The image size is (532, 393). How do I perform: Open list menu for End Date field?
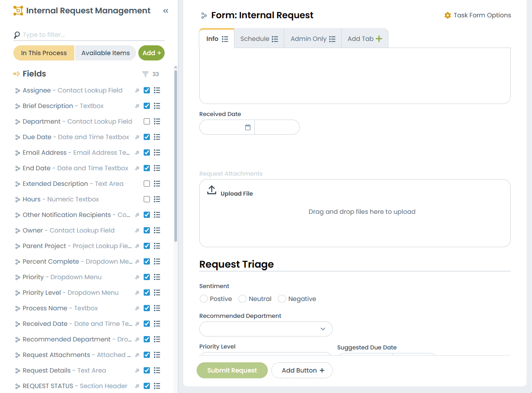(x=157, y=168)
